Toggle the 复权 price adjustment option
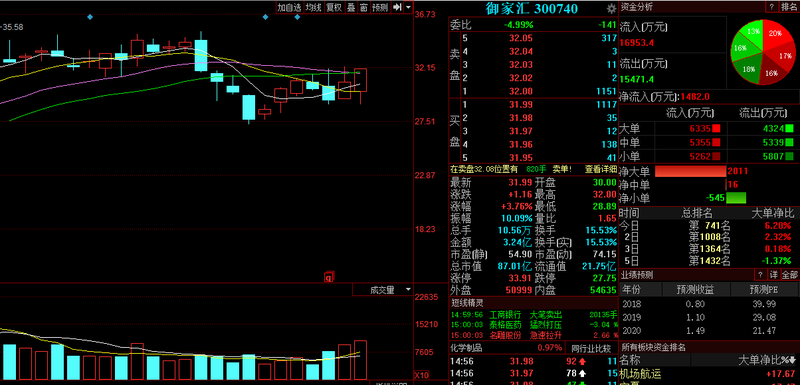Viewport: 800px width, 385px height. pyautogui.click(x=334, y=7)
